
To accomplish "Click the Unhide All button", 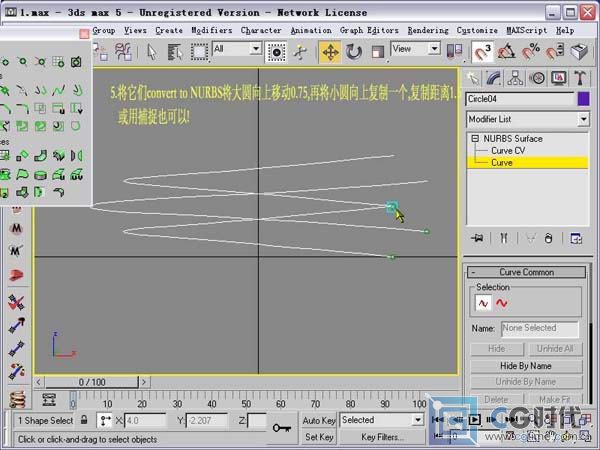I will point(555,349).
